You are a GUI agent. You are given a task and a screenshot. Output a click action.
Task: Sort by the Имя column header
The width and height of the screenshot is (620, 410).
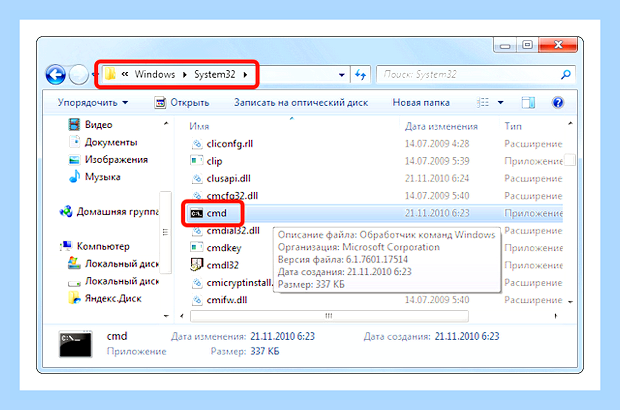[x=199, y=127]
